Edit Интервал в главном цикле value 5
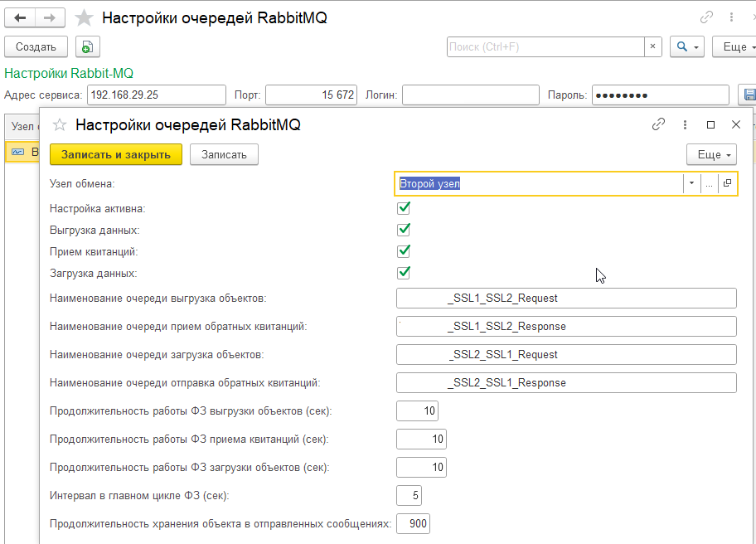 (x=409, y=495)
